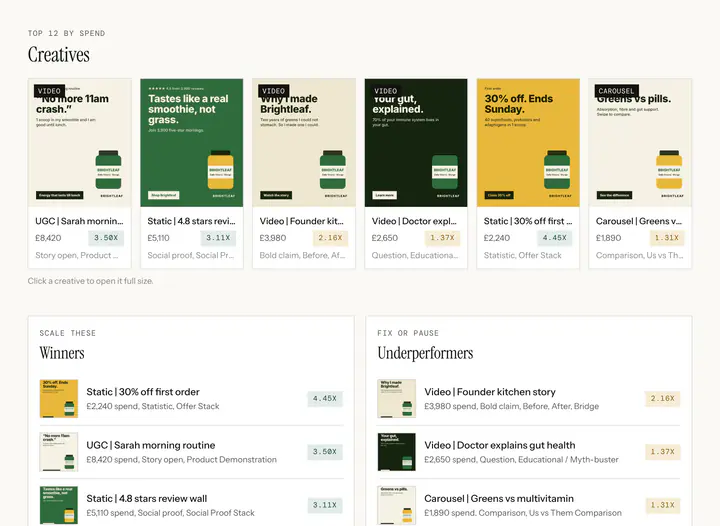Screen dimensions: 720x526
Task: Select the 'Static | 30% off first...' card title
Action: [x=528, y=221]
